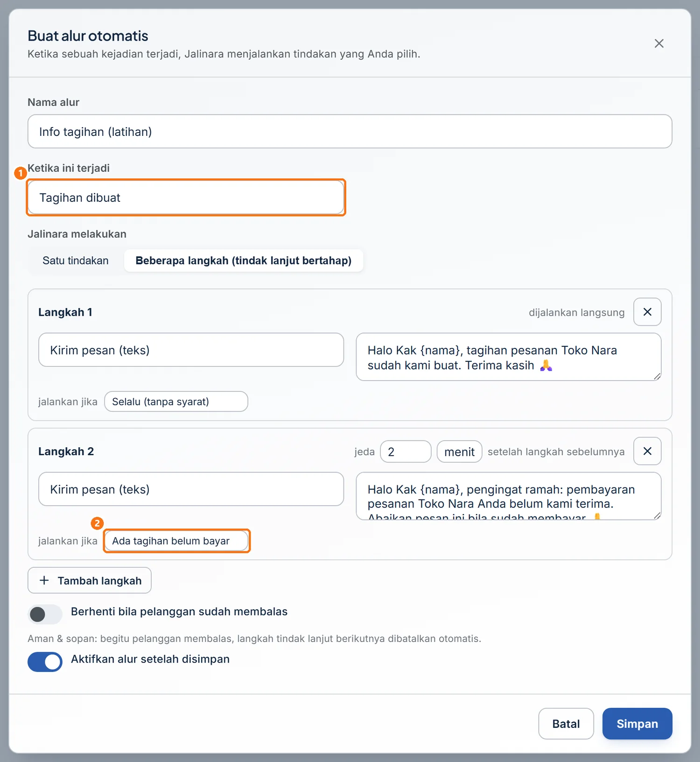700x762 pixels.
Task: Toggle Berhenti bila pelanggan sudah membalas
Action: point(45,614)
